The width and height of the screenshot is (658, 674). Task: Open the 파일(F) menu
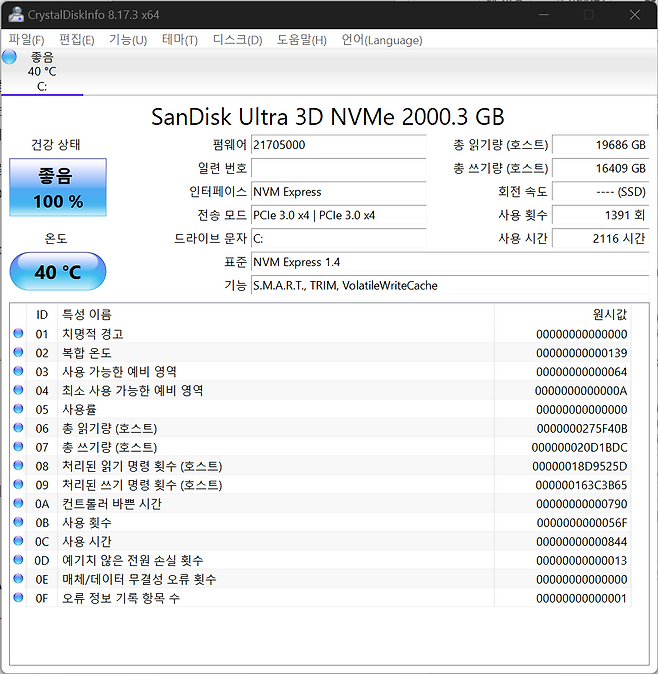[26, 40]
